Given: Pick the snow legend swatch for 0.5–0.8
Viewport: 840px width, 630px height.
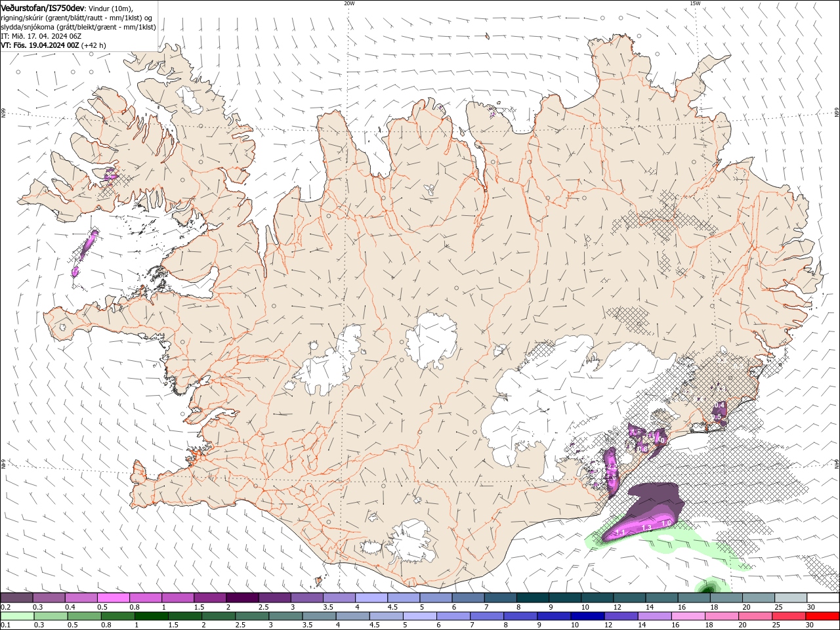Looking at the screenshot, I should pyautogui.click(x=113, y=598).
